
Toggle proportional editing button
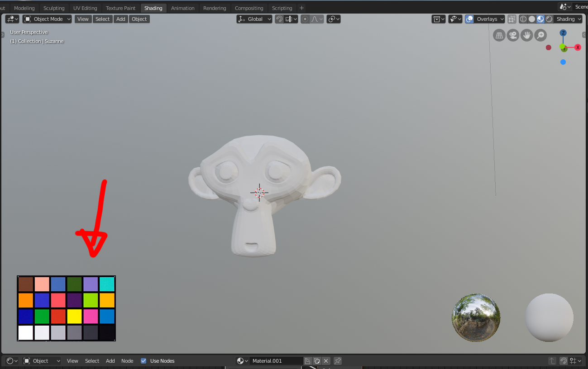305,19
